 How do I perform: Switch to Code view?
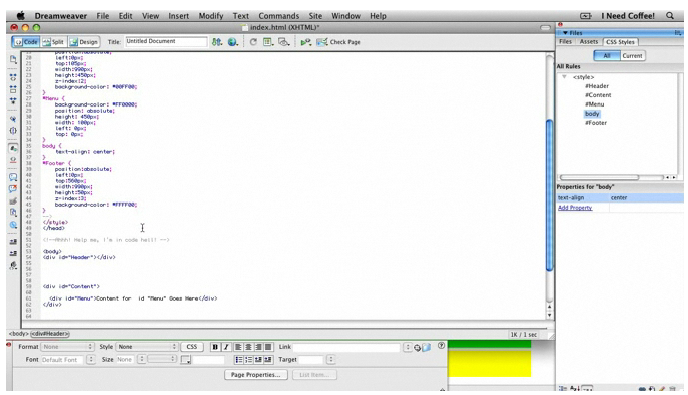point(26,42)
